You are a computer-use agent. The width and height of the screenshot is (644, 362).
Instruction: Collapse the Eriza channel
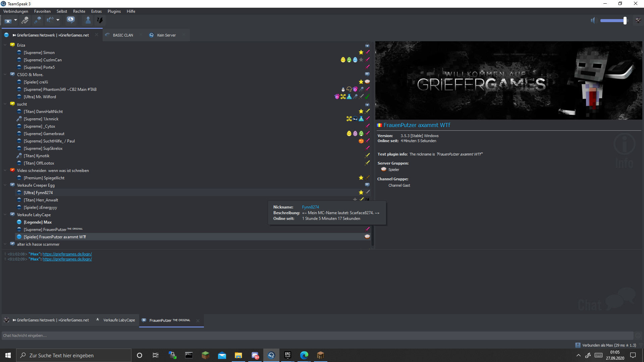[5, 45]
